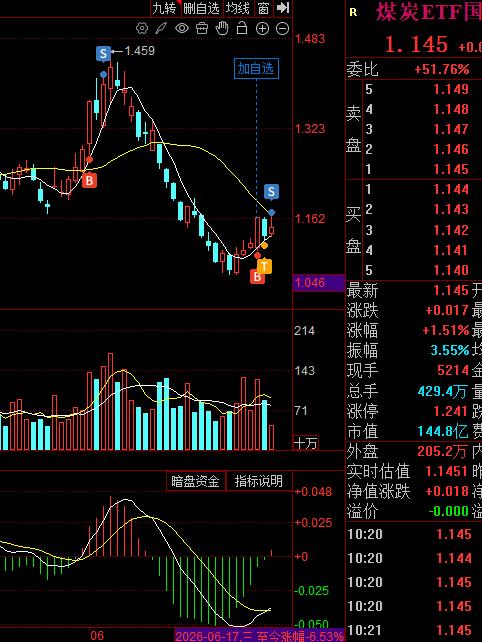Select buy level 3 price 1.142
Screen dimensions: 482x642
click(451, 230)
